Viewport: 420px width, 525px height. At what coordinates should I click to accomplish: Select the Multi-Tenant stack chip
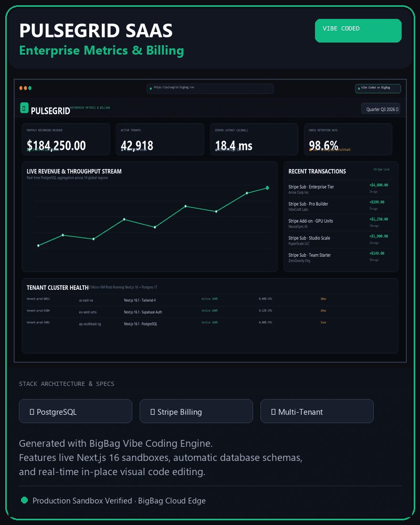tap(317, 411)
